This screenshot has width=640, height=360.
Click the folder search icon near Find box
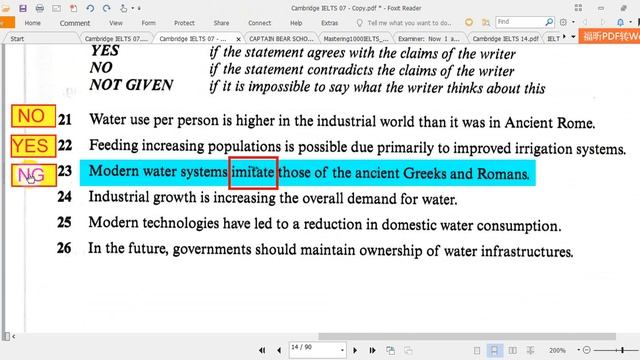click(485, 22)
